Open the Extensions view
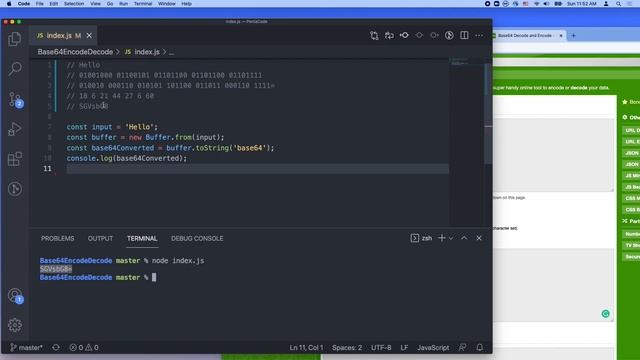Viewport: 640px width, 360px height. (15, 159)
